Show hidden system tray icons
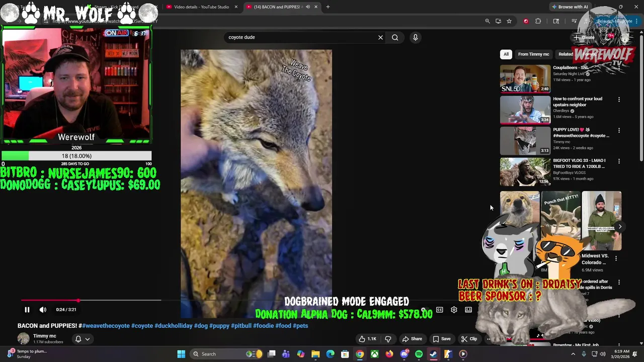This screenshot has height=362, width=644. coord(573,354)
